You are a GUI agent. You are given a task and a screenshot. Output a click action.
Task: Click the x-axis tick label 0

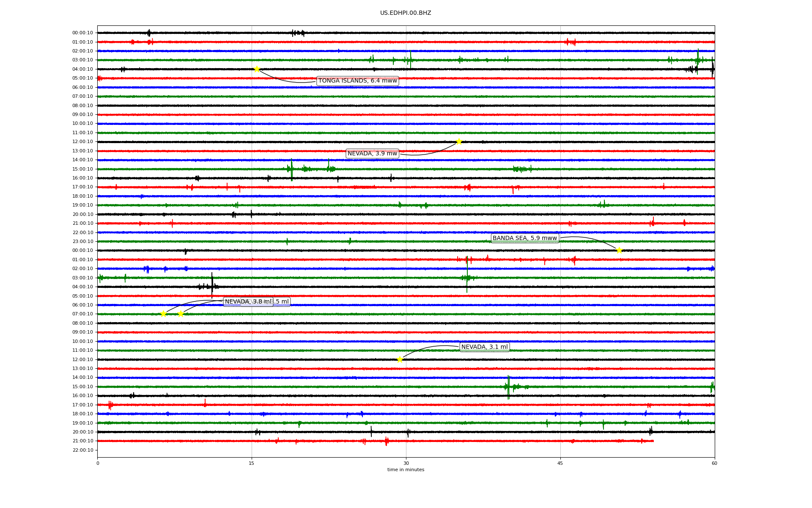click(98, 463)
